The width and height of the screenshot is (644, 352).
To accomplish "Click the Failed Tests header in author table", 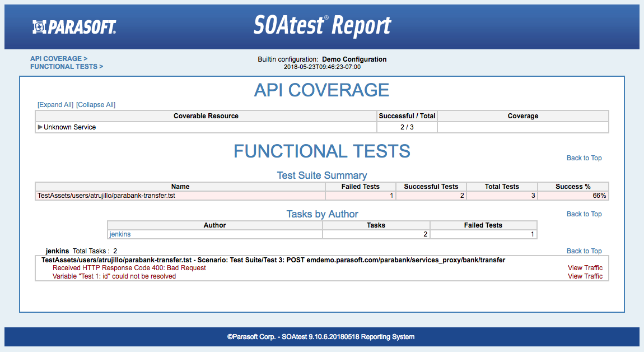I will [483, 225].
